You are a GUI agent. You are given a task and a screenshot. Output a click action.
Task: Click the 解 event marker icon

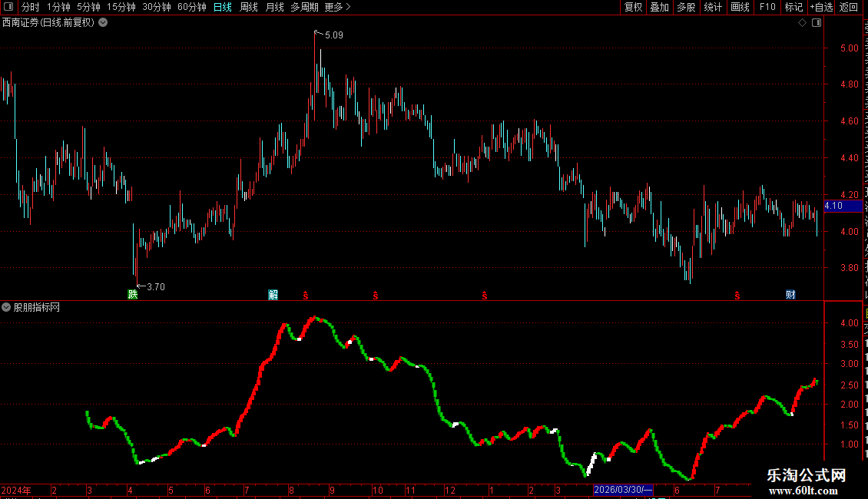click(273, 294)
